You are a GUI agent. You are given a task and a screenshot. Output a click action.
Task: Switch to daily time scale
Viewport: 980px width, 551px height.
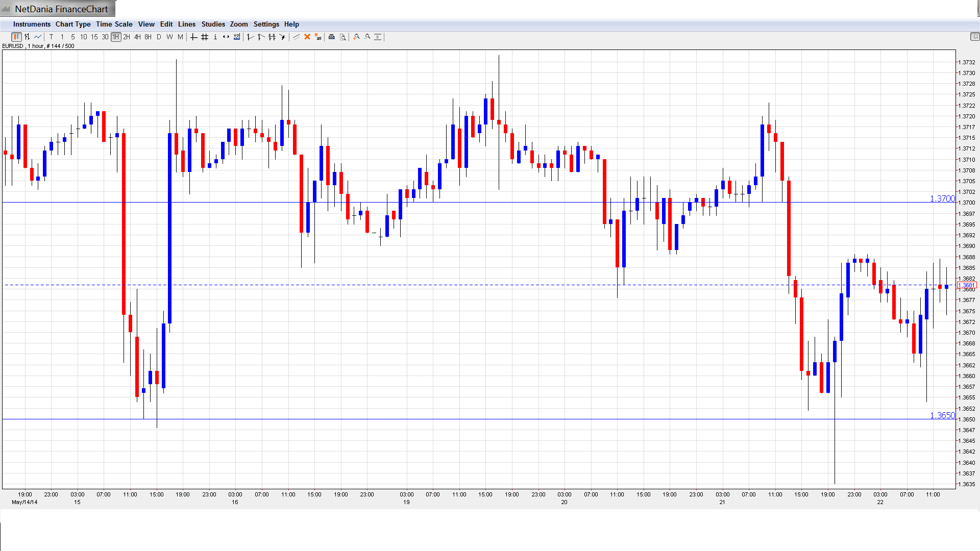[x=159, y=37]
